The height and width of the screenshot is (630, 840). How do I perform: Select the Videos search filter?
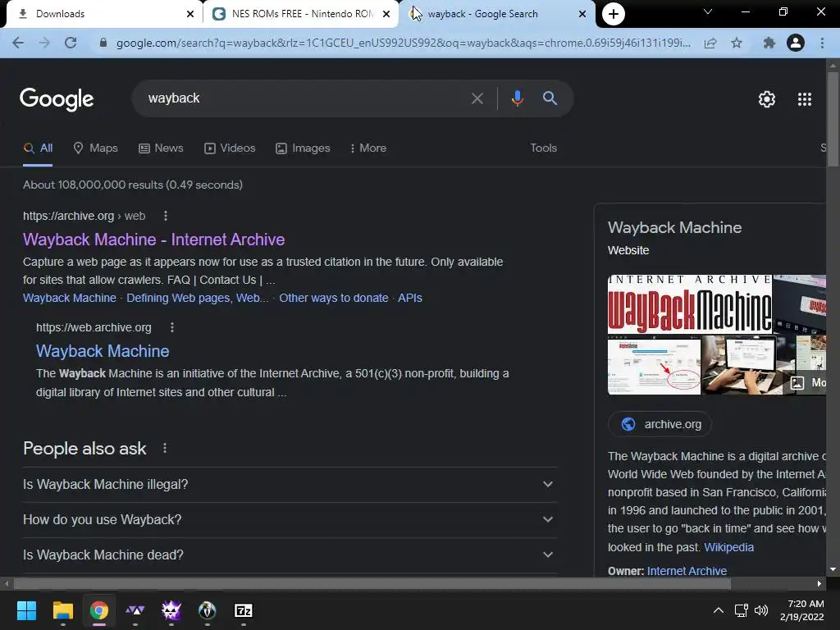pos(230,148)
